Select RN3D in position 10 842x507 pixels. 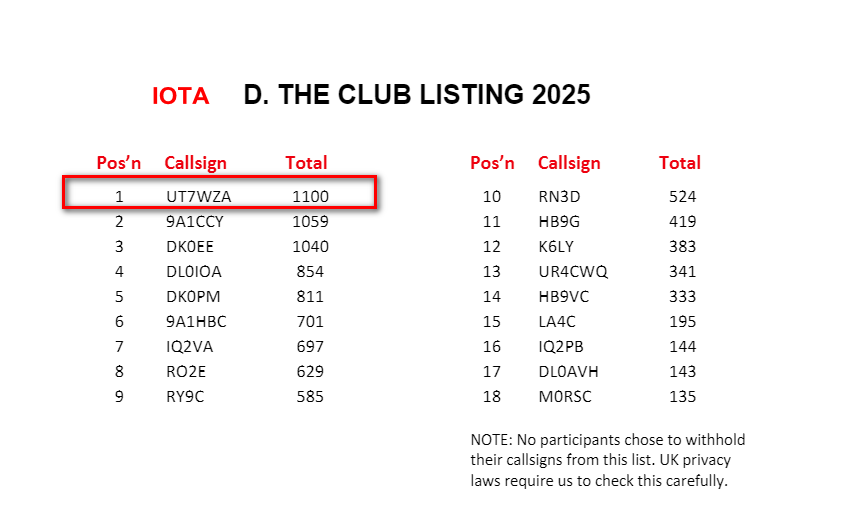pos(560,197)
